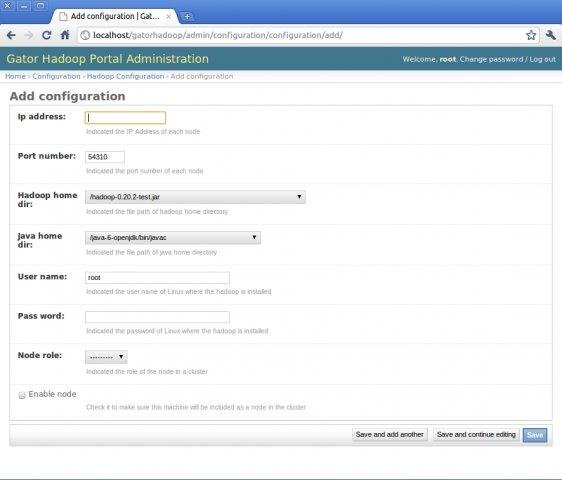
Task: Open the Configuration breadcrumb link
Action: 56,76
